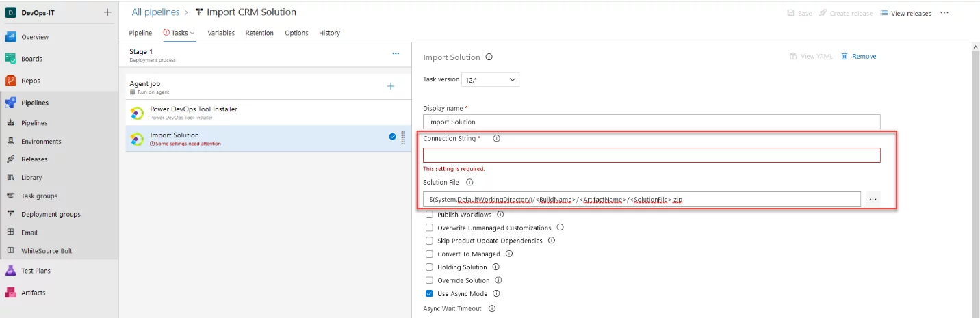
Task: Click the Connection String info icon
Action: pyautogui.click(x=497, y=138)
